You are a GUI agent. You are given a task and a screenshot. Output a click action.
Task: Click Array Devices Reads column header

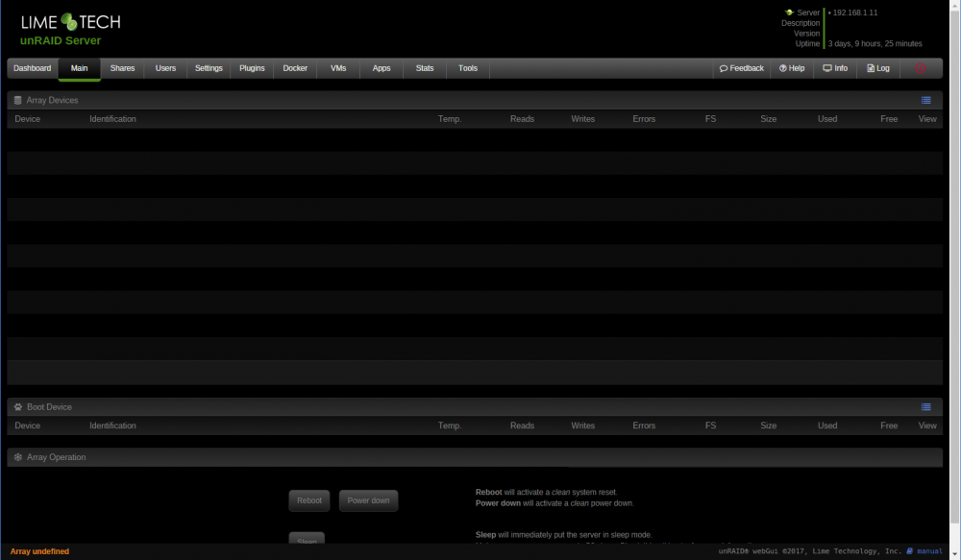[522, 119]
